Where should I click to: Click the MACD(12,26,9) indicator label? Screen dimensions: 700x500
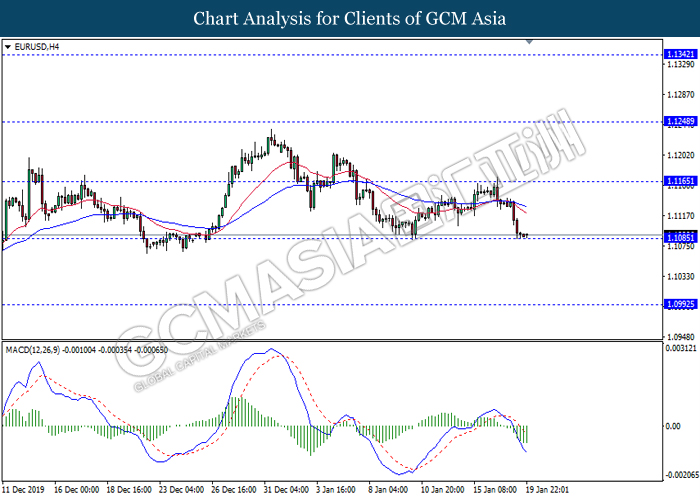(x=33, y=350)
